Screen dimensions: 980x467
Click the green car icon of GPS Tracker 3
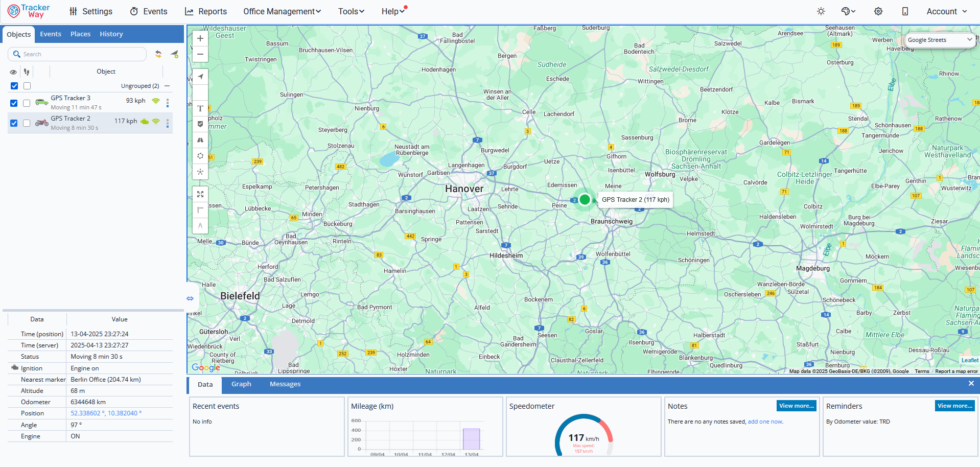42,102
